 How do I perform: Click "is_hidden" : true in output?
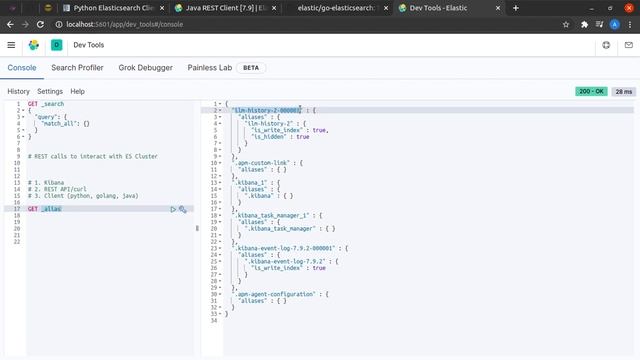280,137
